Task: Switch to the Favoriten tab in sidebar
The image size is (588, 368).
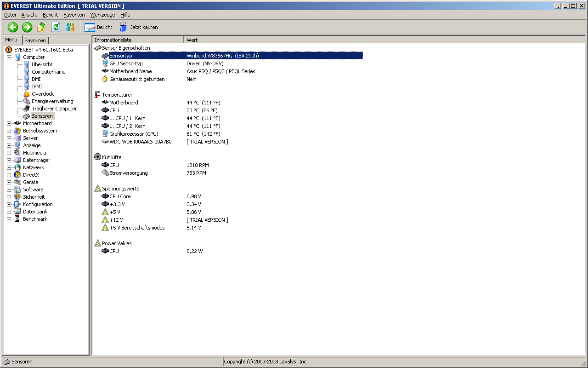Action: coord(35,40)
